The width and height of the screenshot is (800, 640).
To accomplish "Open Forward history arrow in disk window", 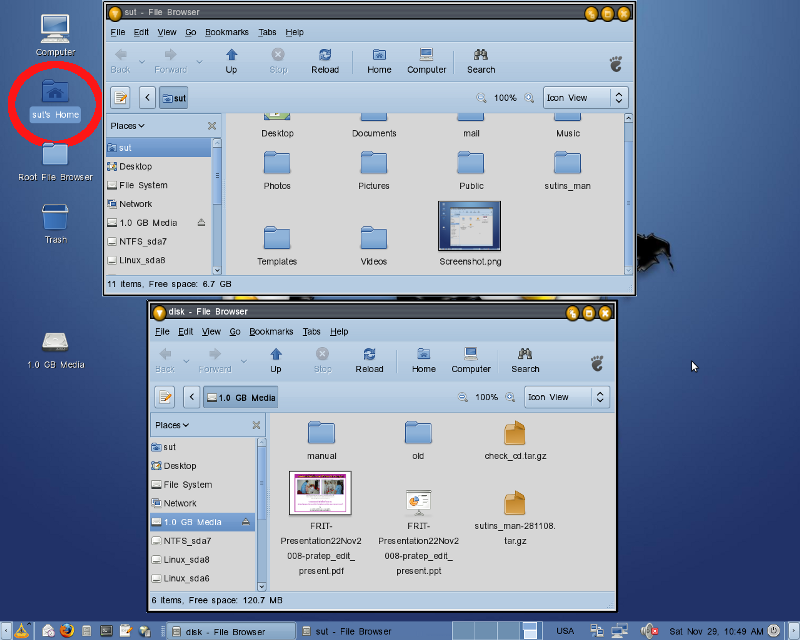I will tap(244, 361).
